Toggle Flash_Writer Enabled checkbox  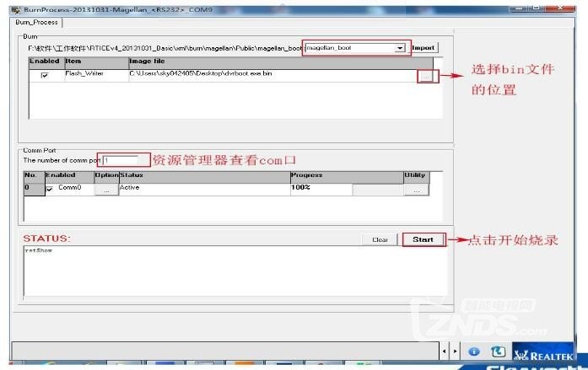click(45, 76)
